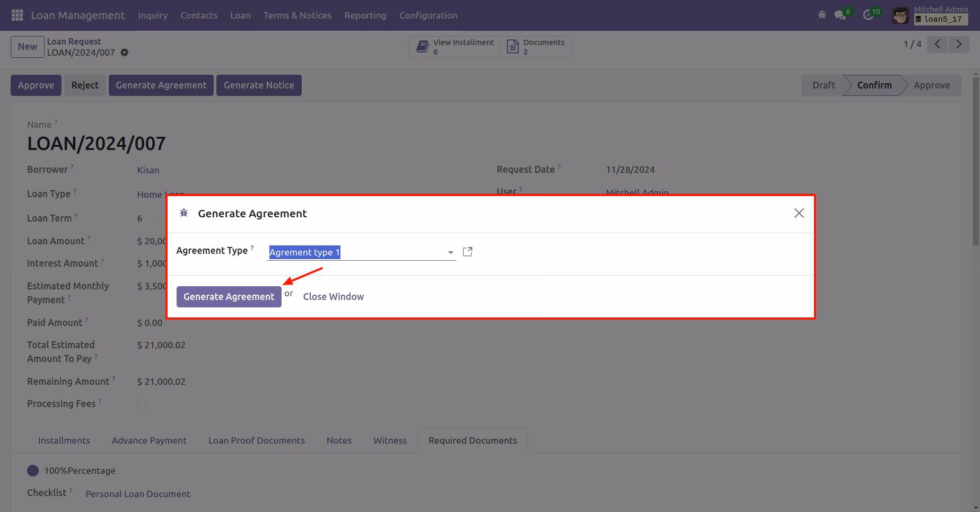Open the Terms & Notices menu
The image size is (980, 512).
pos(297,15)
